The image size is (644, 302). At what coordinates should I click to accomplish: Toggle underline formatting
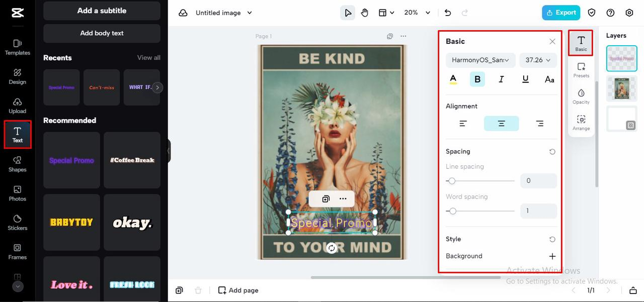click(x=526, y=79)
